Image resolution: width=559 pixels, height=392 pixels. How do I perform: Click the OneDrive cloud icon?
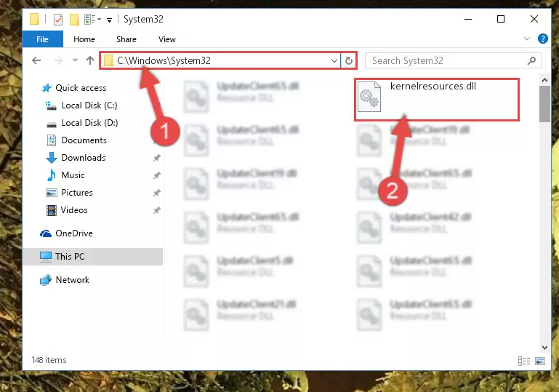pos(46,233)
